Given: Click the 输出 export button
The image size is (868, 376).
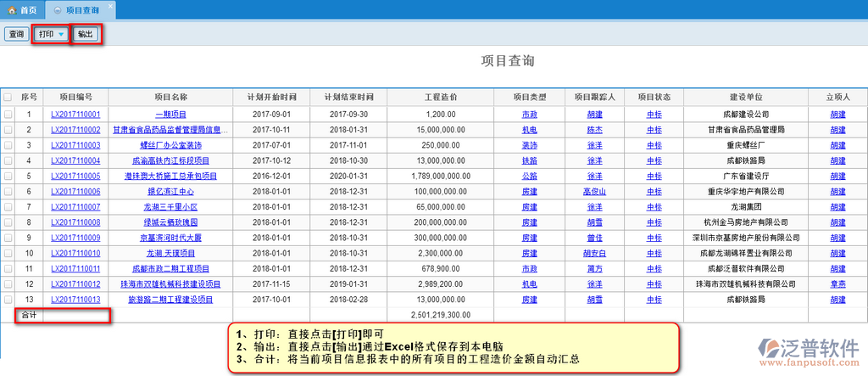Looking at the screenshot, I should click(85, 35).
